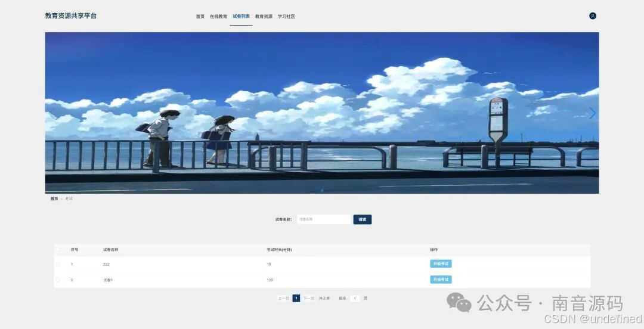Screen dimensions: 644x329
Task: Click the carousel indicator dot on banner
Action: pos(322,190)
